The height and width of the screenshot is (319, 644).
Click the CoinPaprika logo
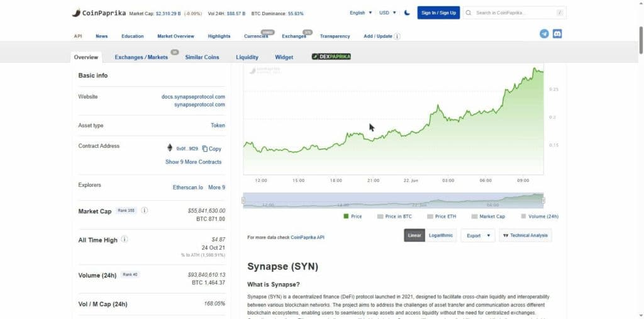tap(99, 13)
